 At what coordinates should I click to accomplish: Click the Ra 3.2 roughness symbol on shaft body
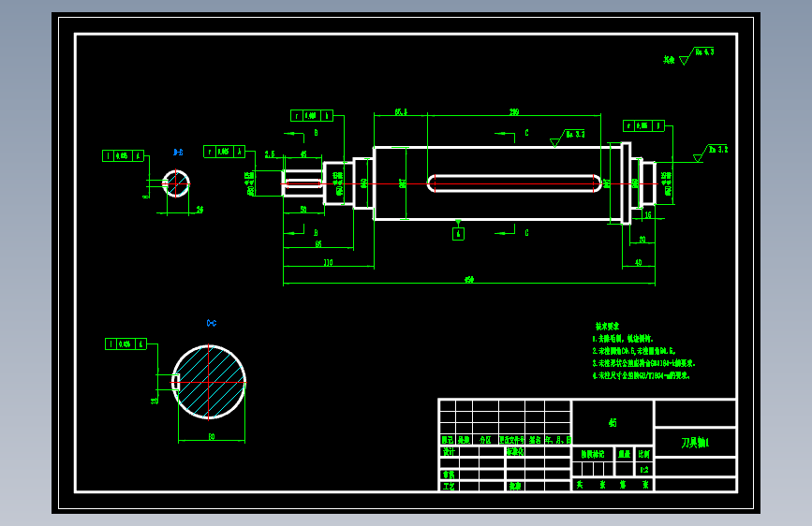(568, 138)
